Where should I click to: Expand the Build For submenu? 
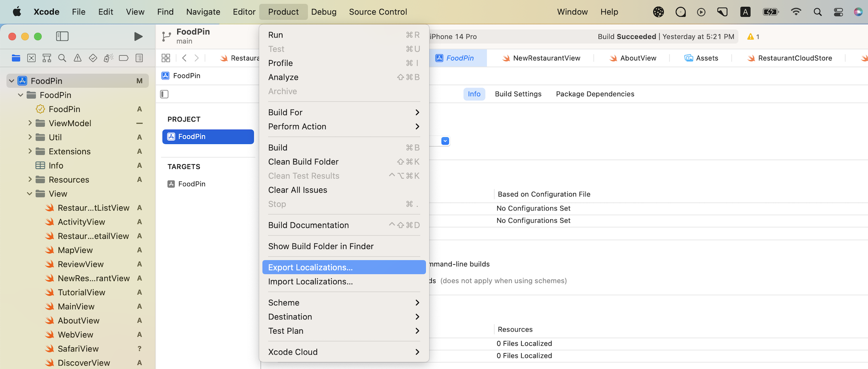[344, 112]
